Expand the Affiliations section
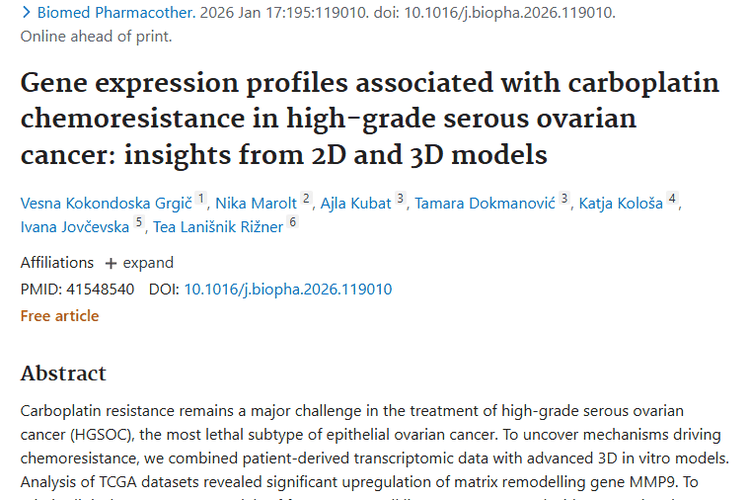750x500 pixels. click(x=138, y=263)
